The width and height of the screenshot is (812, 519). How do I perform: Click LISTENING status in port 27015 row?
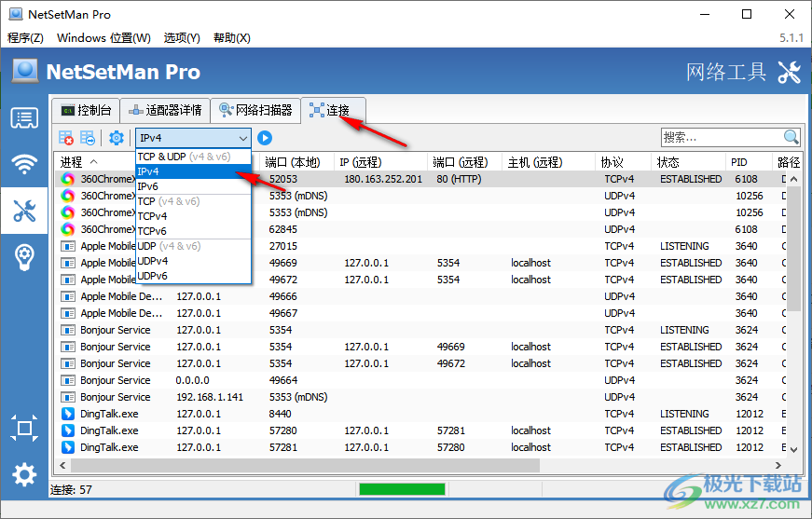(x=684, y=246)
